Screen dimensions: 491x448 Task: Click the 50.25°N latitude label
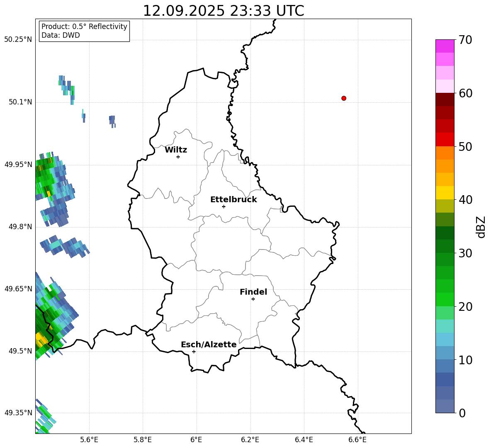click(x=18, y=40)
